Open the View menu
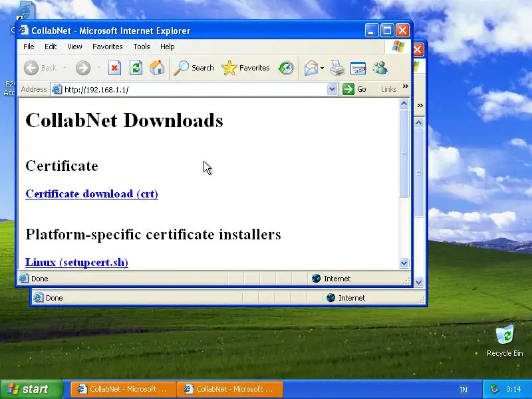Viewport: 532px width, 399px height. pos(74,47)
